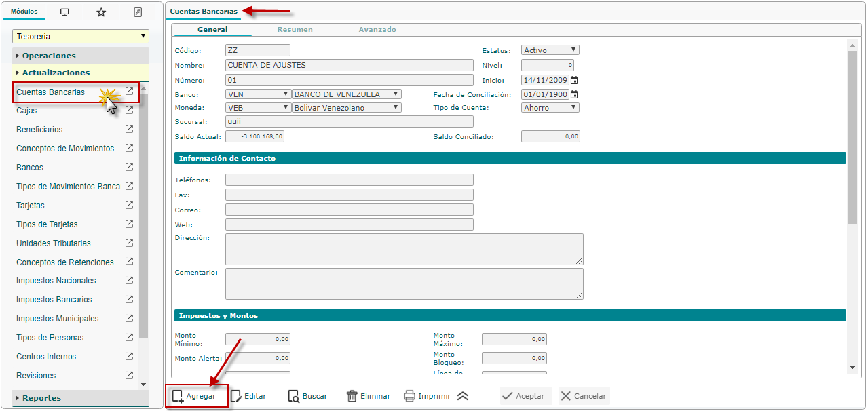Click the double chevron up icon in toolbar
Viewport: 868px width, 411px height.
point(463,396)
